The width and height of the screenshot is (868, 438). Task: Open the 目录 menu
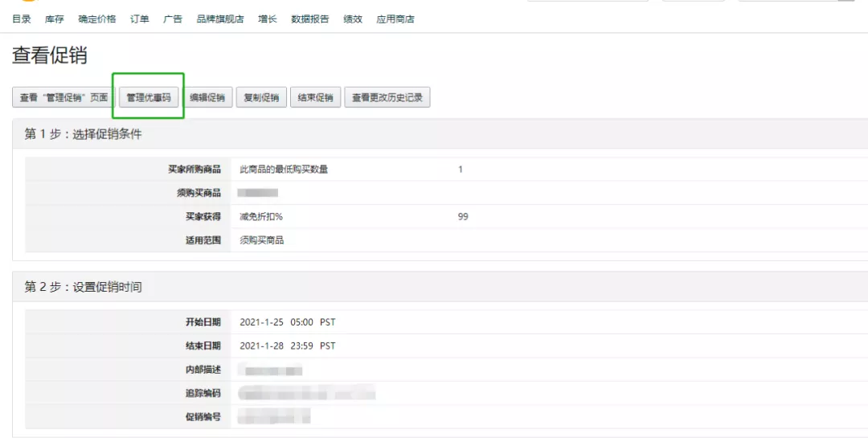pyautogui.click(x=22, y=19)
